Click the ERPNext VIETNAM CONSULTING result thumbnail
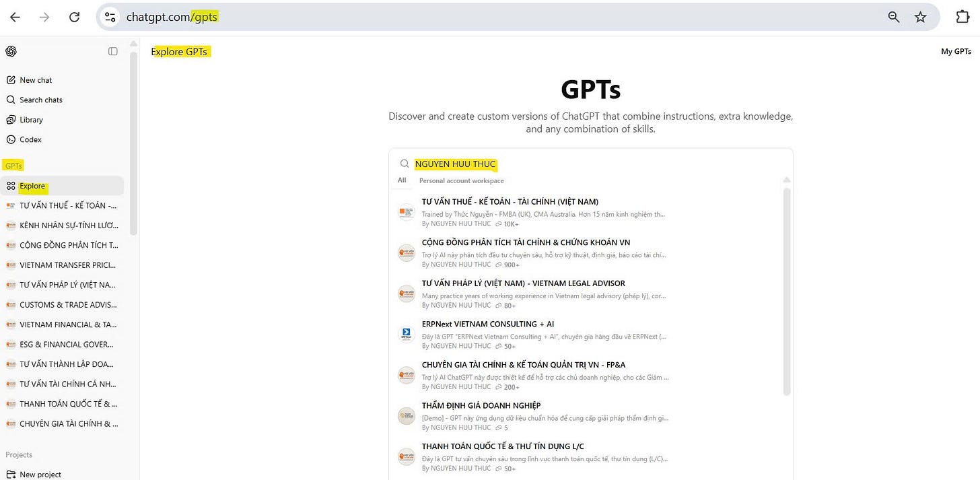Viewport: 980px width, 480px height. coord(407,335)
